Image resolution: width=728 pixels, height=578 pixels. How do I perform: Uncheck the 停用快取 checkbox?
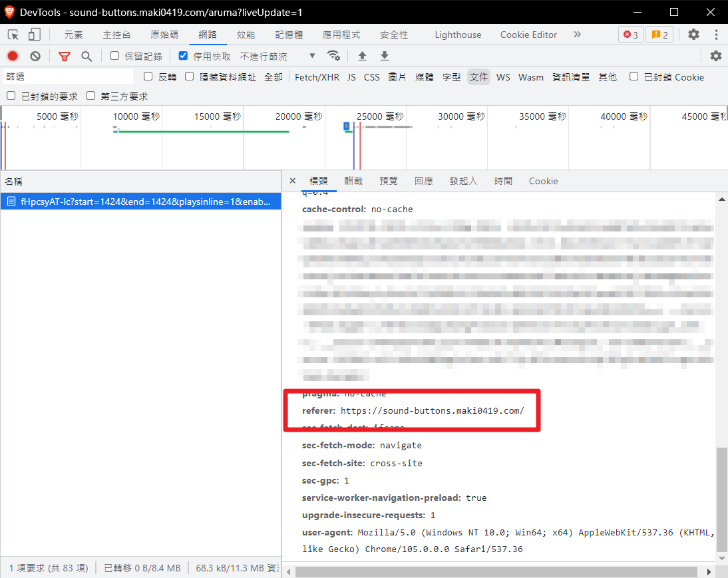coord(183,56)
